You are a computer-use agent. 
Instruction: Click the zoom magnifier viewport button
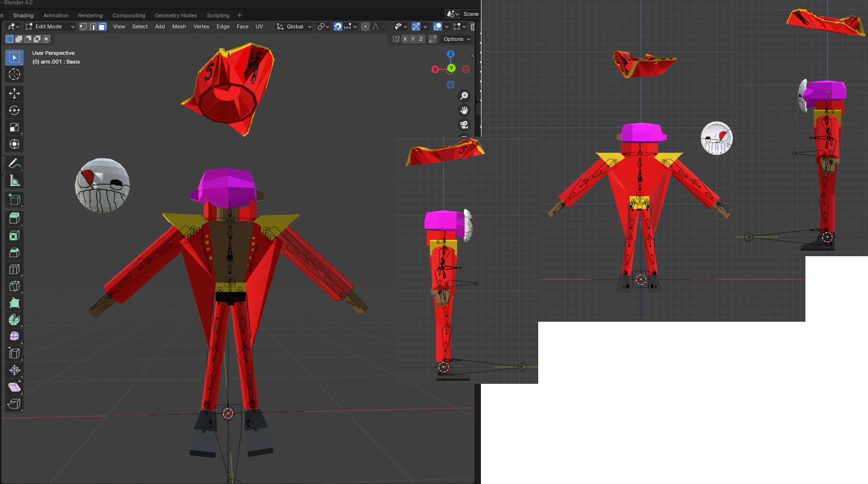tap(464, 96)
